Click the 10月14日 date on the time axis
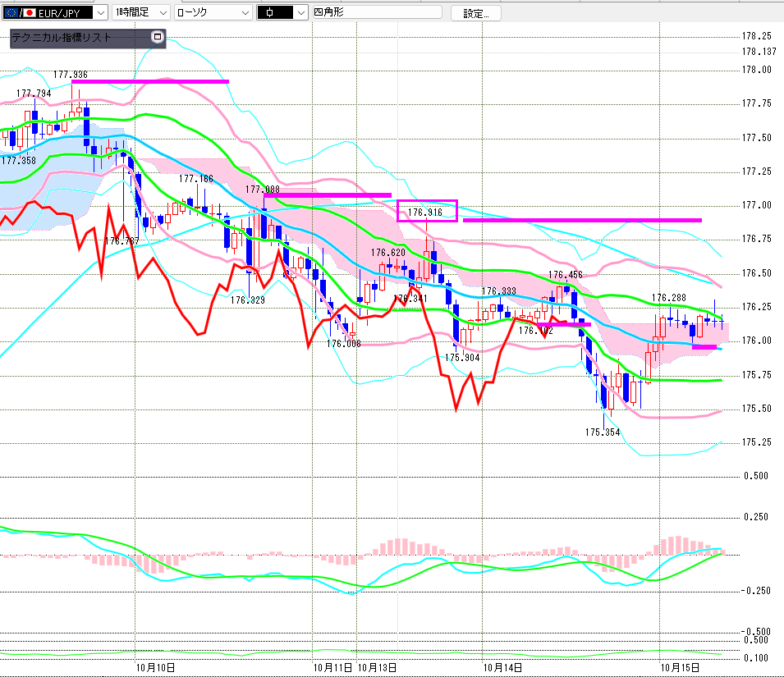 (502, 668)
